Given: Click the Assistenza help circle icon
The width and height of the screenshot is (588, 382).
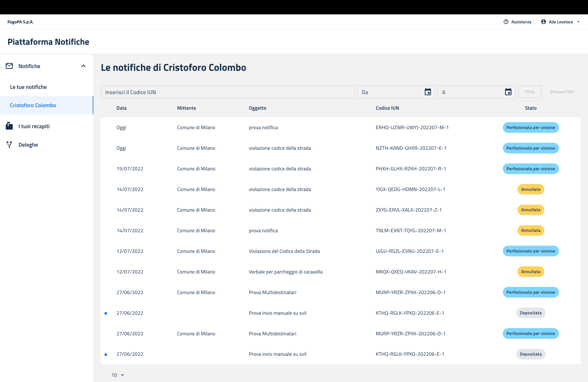Looking at the screenshot, I should [506, 22].
